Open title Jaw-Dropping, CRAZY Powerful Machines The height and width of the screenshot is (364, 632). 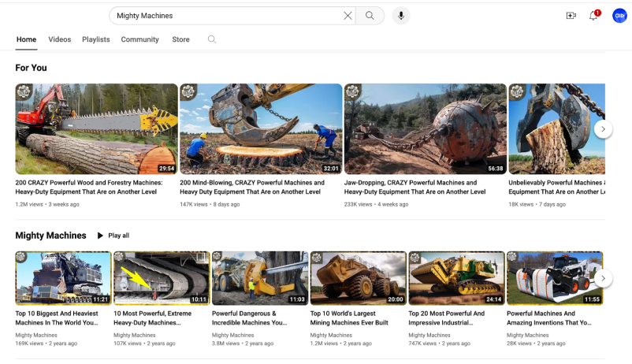[x=415, y=187]
